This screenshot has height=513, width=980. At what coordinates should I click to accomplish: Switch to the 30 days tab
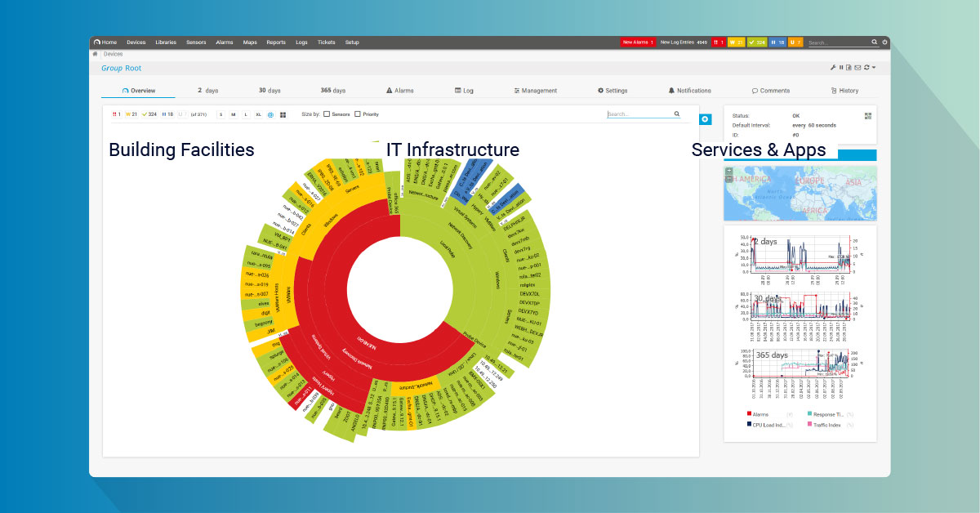point(269,91)
